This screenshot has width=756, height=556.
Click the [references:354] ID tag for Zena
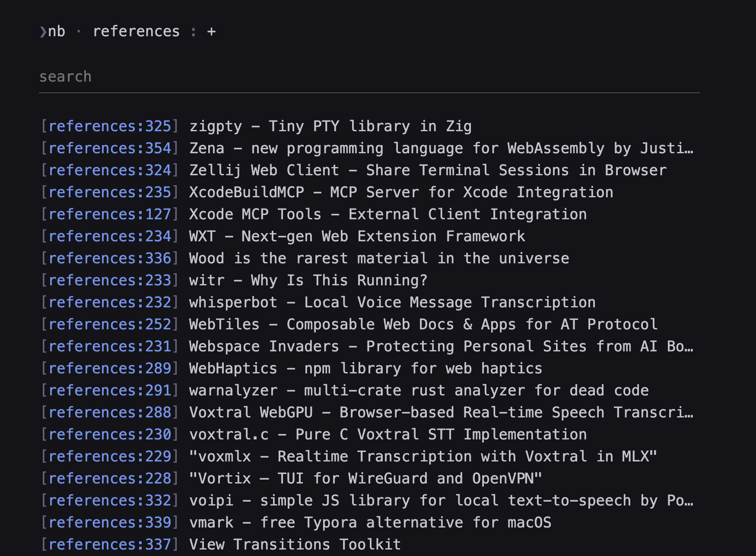coord(109,148)
